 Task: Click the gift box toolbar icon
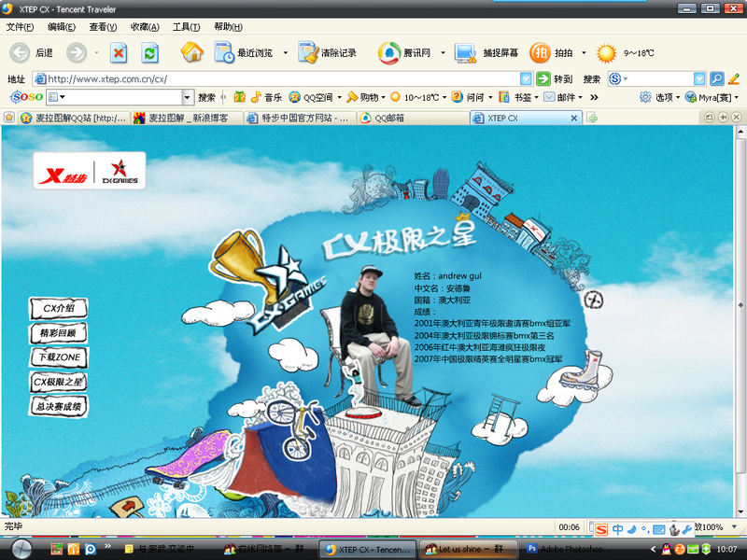[239, 97]
